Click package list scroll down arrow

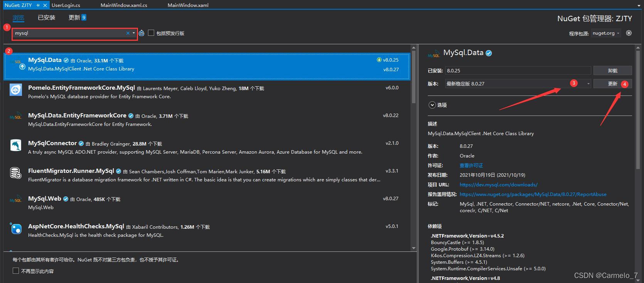point(414,248)
